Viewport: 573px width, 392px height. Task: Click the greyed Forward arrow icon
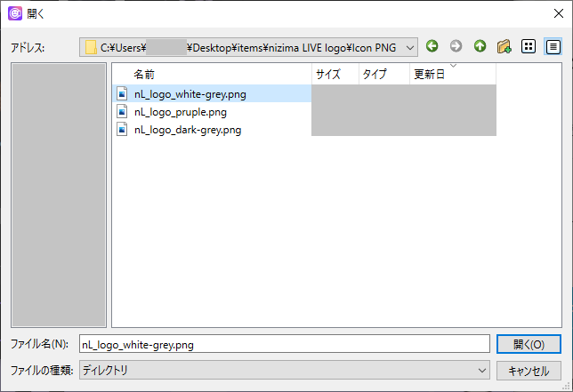point(456,46)
